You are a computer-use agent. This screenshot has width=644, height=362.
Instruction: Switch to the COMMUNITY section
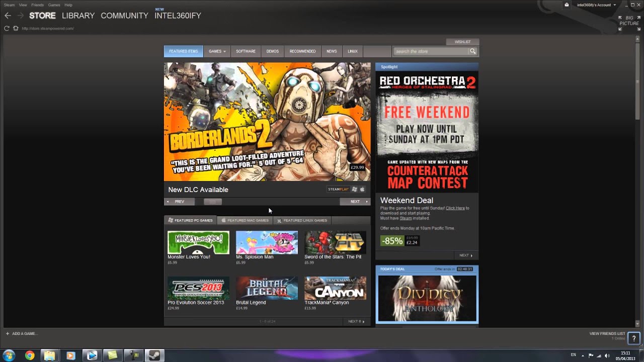click(x=124, y=16)
